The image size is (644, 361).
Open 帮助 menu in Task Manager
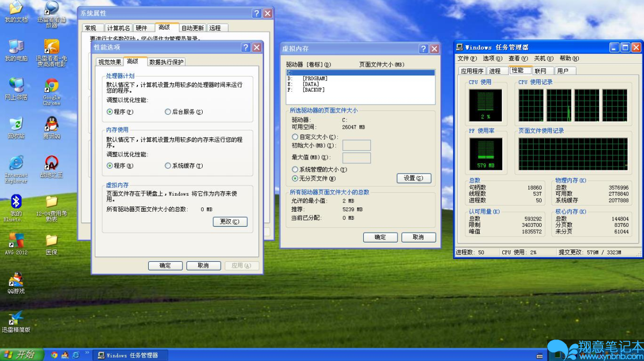(569, 58)
